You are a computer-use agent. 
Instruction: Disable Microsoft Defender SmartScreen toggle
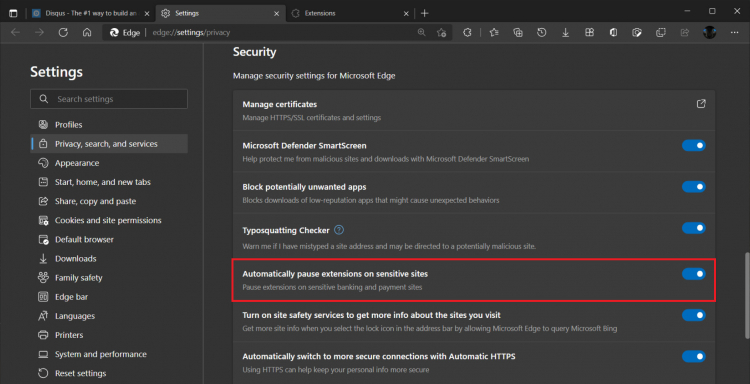(694, 145)
